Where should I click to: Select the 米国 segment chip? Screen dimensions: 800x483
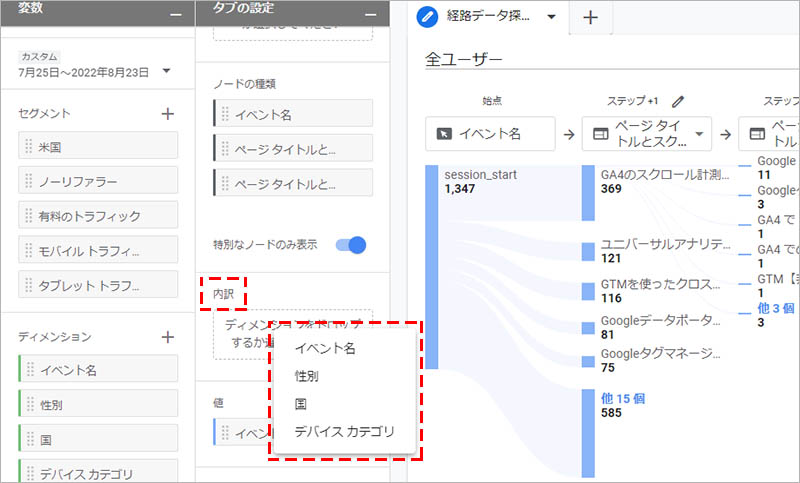[x=98, y=146]
